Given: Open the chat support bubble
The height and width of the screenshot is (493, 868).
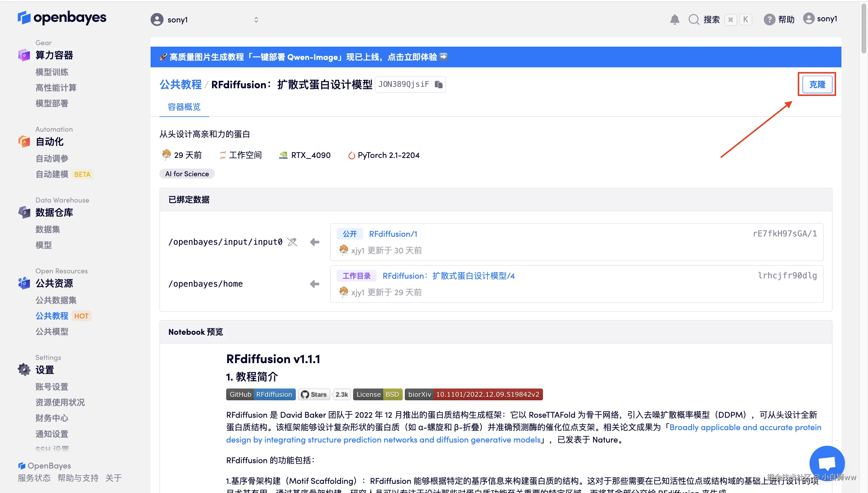Looking at the screenshot, I should [827, 463].
